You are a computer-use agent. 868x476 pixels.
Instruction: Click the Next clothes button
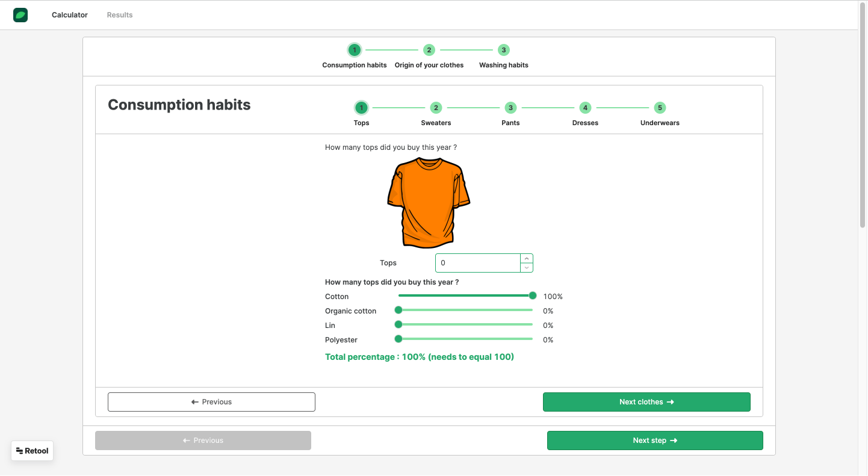click(646, 402)
